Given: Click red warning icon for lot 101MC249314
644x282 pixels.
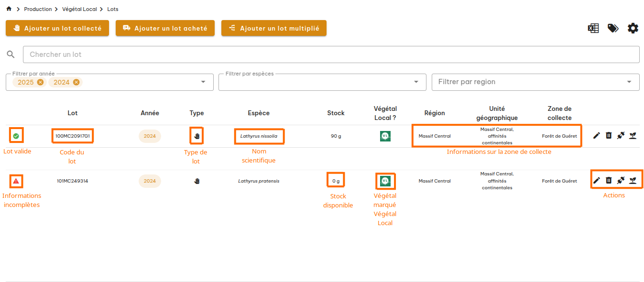Looking at the screenshot, I should click(16, 181).
